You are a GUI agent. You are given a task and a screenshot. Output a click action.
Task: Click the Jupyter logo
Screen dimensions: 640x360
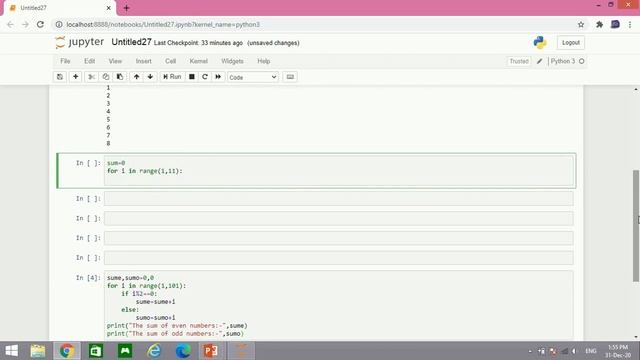pyautogui.click(x=80, y=42)
